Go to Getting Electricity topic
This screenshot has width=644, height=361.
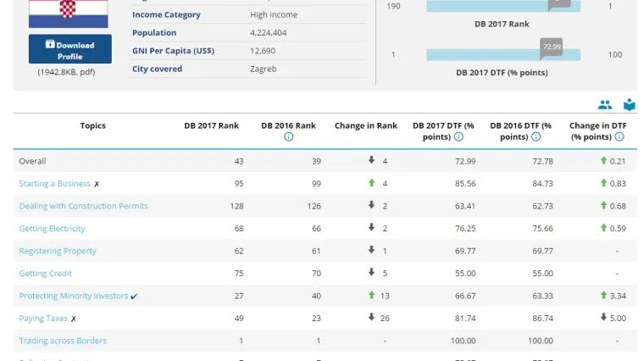coord(52,229)
